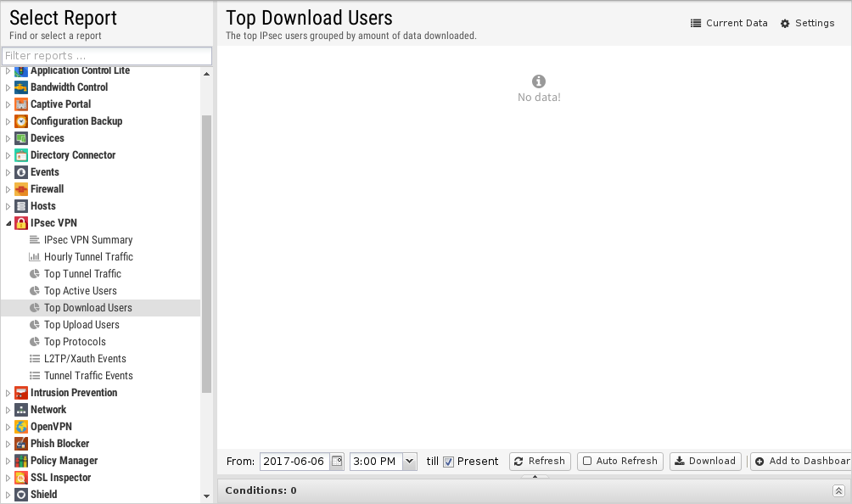Screen dimensions: 852x504
Task: Click the Top Protocols pie chart icon
Action: [34, 342]
